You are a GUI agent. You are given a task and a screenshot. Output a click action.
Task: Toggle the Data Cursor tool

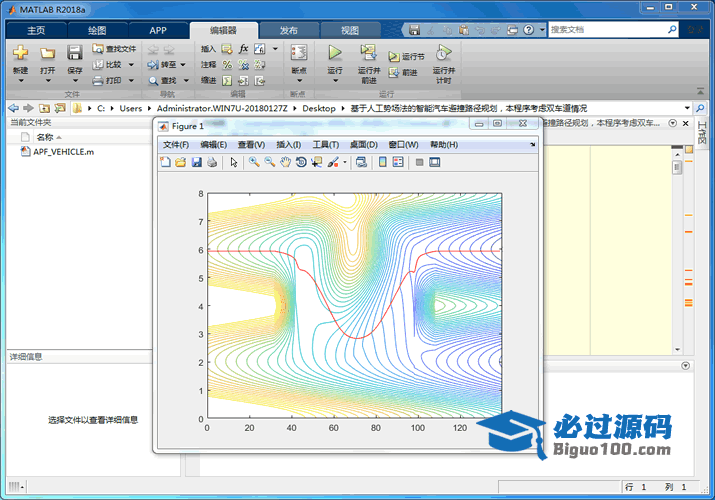pyautogui.click(x=316, y=162)
